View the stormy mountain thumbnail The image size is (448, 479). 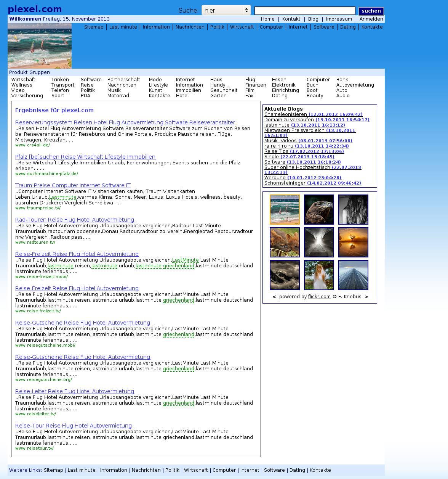coord(285,275)
